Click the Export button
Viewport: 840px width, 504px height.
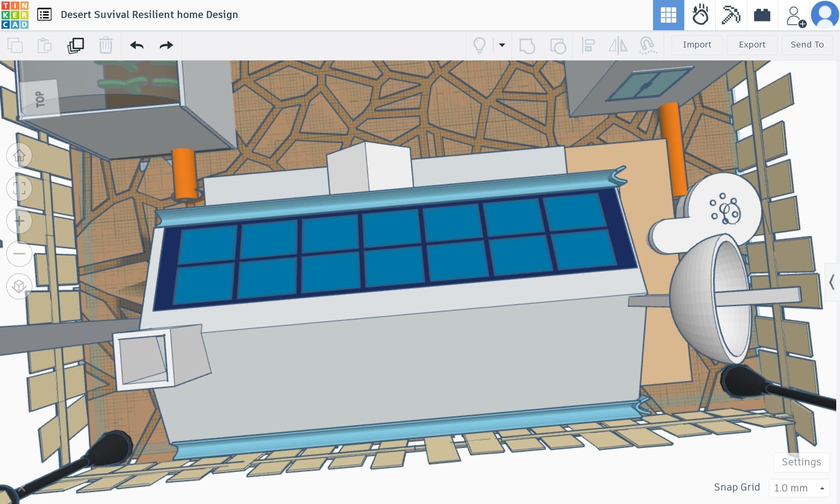tap(752, 45)
